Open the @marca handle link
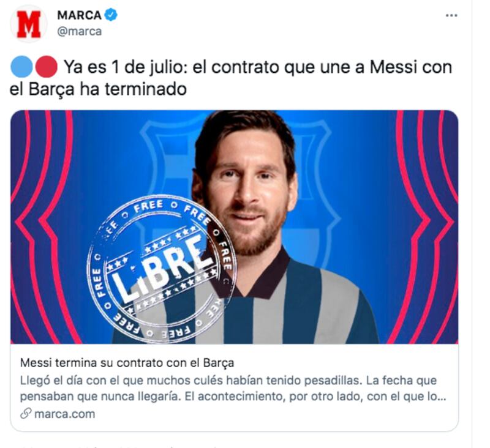Image resolution: width=490 pixels, height=448 pixels. click(x=80, y=31)
